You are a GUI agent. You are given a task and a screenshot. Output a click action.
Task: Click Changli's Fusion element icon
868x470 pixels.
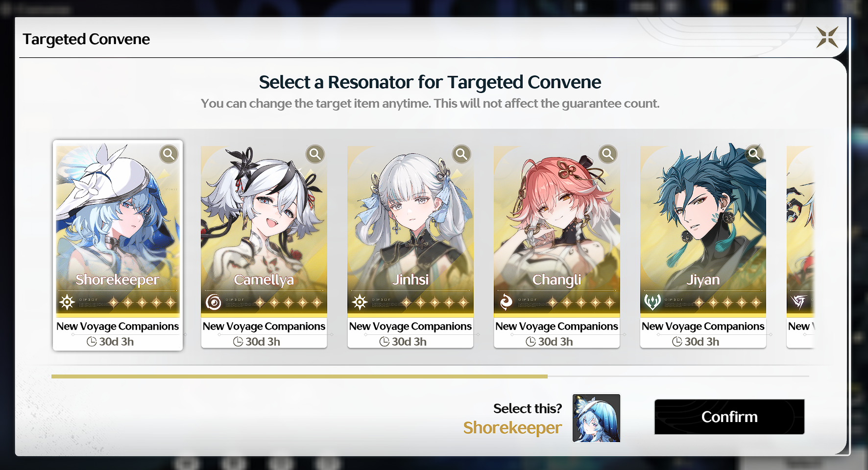tap(506, 302)
